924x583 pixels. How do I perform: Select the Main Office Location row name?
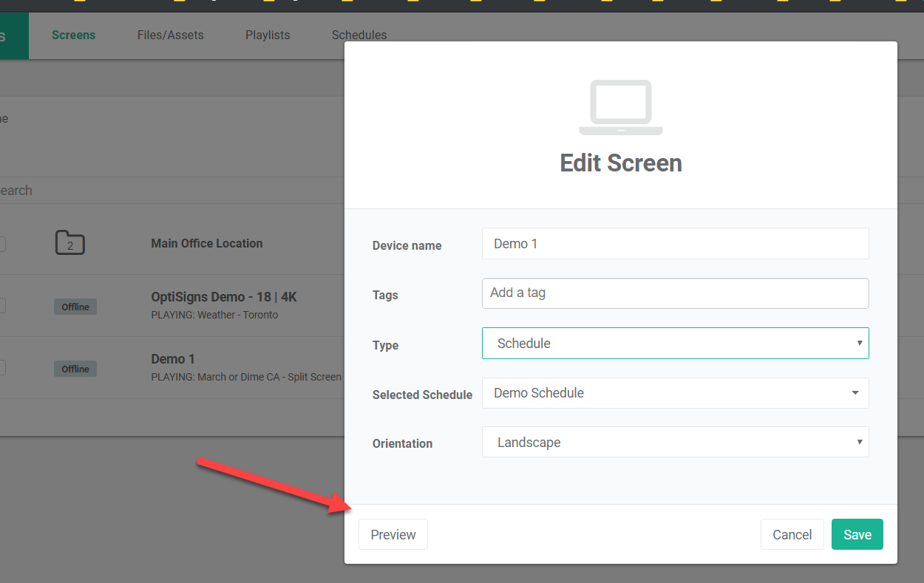[207, 243]
